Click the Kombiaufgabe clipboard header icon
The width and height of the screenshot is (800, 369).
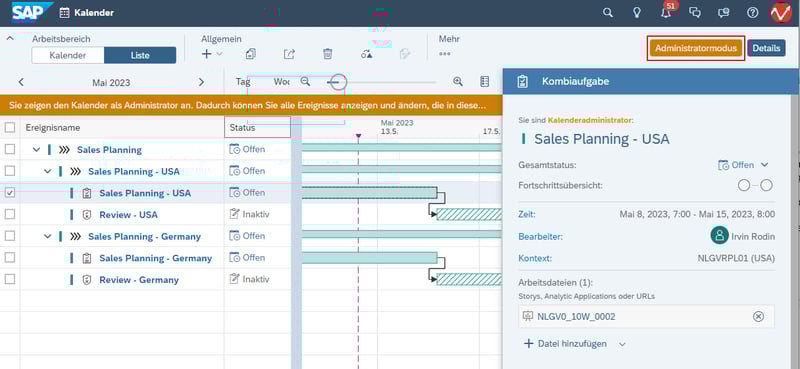[522, 82]
